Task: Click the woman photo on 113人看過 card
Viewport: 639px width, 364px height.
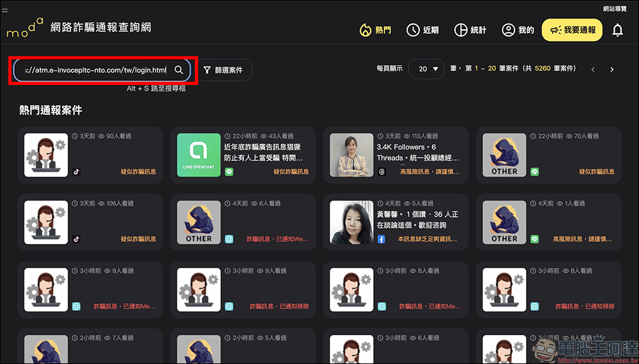Action: [351, 155]
